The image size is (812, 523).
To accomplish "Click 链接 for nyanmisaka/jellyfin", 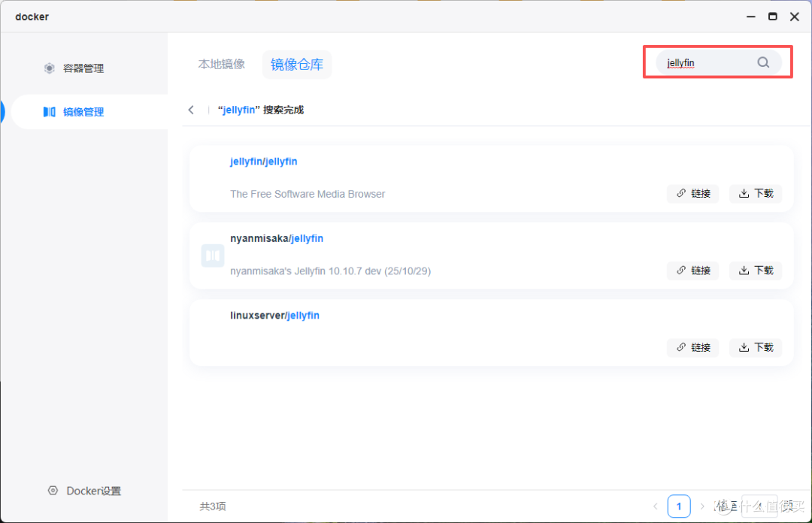I will (x=693, y=271).
